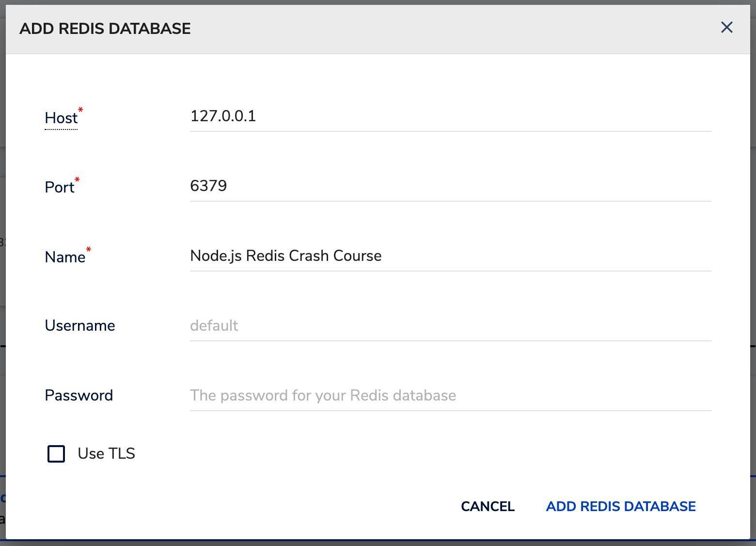This screenshot has width=756, height=546.
Task: Click the Username label
Action: 80,325
